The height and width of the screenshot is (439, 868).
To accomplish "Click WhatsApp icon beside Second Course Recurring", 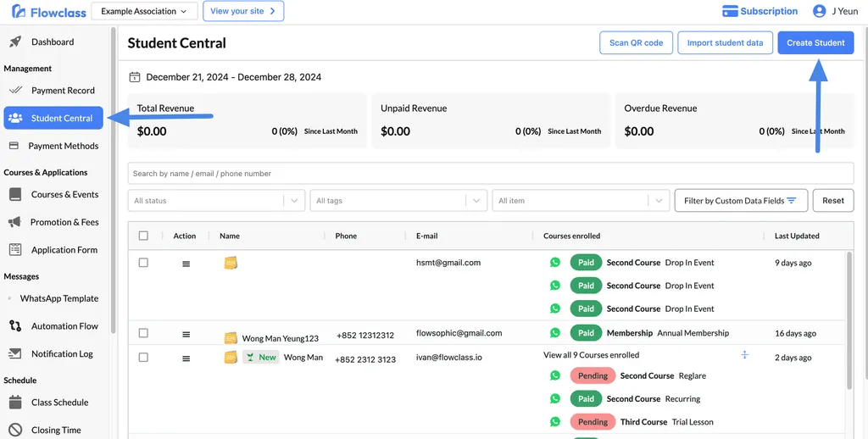I will point(555,398).
